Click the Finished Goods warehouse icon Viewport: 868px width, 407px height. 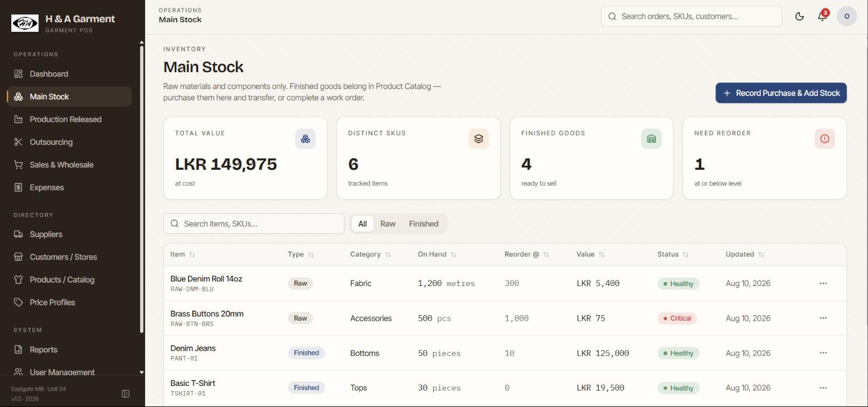[651, 139]
